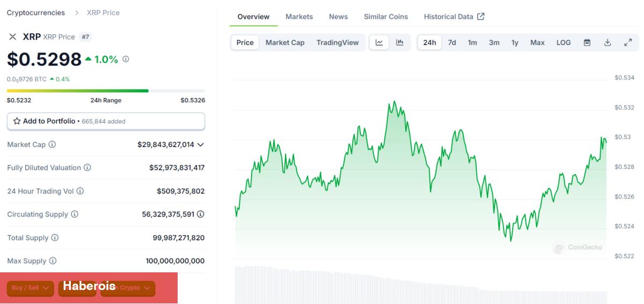Click the star icon in Add to Portfolio
The height and width of the screenshot is (304, 644).
point(17,121)
